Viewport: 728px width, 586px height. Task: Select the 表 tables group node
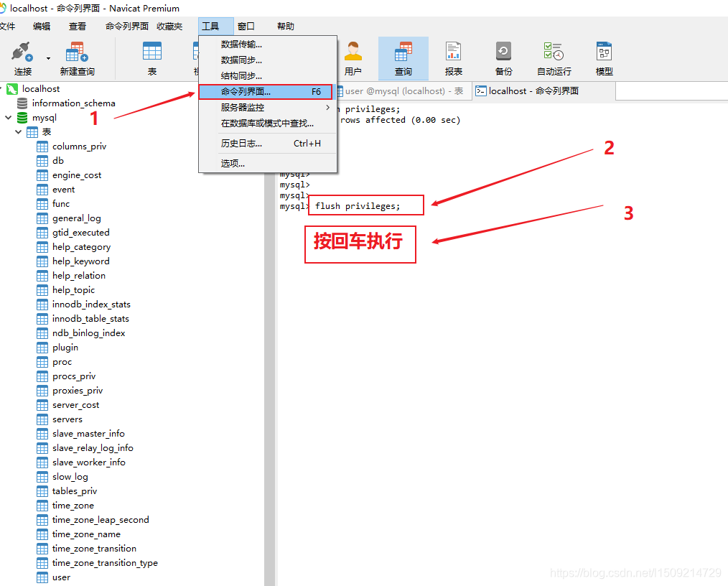coord(47,132)
